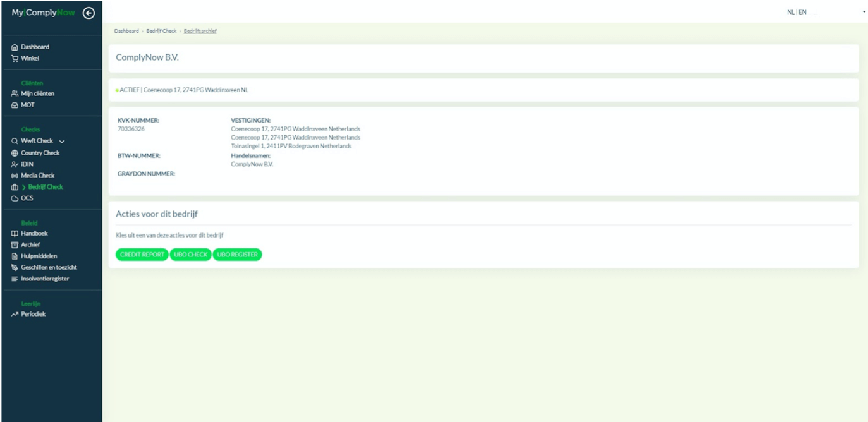868x422 pixels.
Task: Click the MOT icon in sidebar
Action: 15,105
